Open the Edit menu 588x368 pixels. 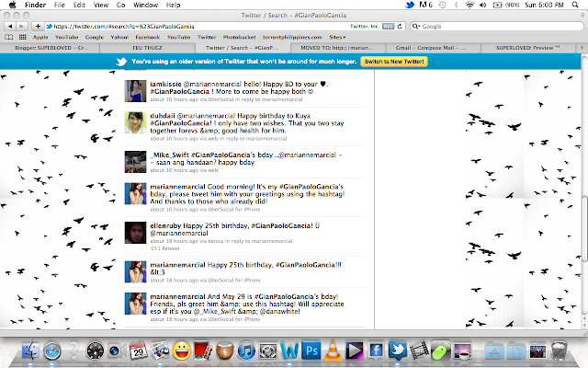79,5
